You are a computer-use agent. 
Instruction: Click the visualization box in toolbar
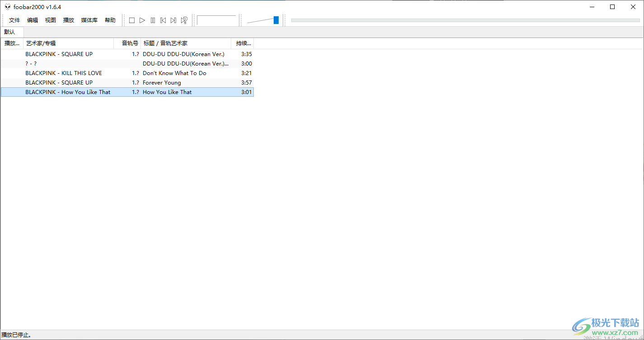tap(216, 20)
